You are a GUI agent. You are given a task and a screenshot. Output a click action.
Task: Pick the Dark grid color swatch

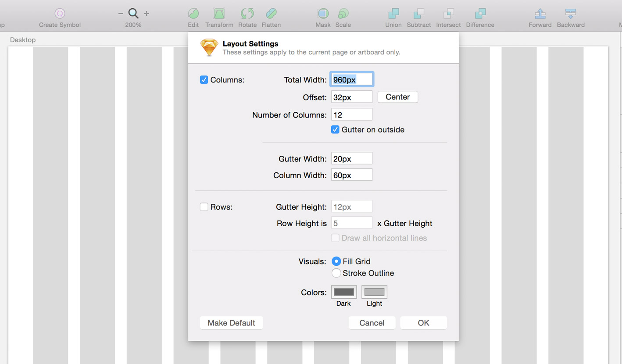click(343, 292)
